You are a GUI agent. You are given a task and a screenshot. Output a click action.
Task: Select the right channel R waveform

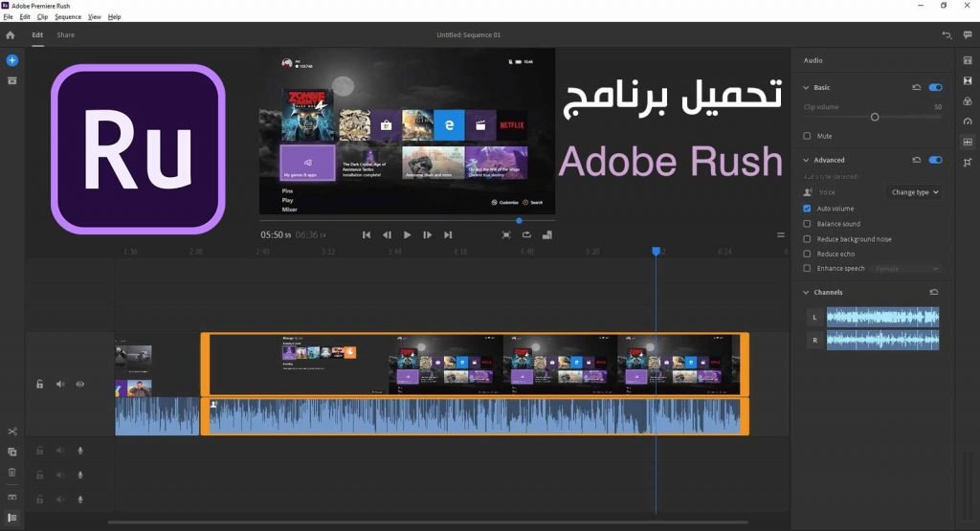(x=882, y=340)
